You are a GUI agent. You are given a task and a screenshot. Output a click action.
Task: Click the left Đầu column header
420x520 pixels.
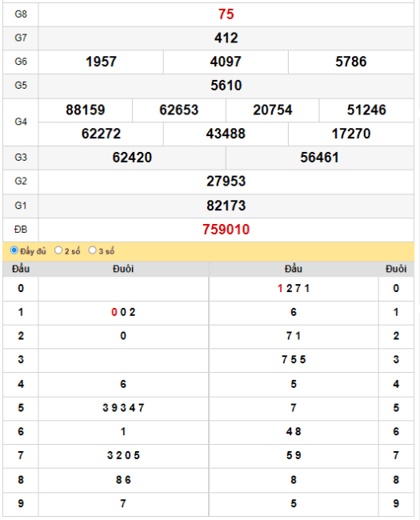click(x=21, y=269)
